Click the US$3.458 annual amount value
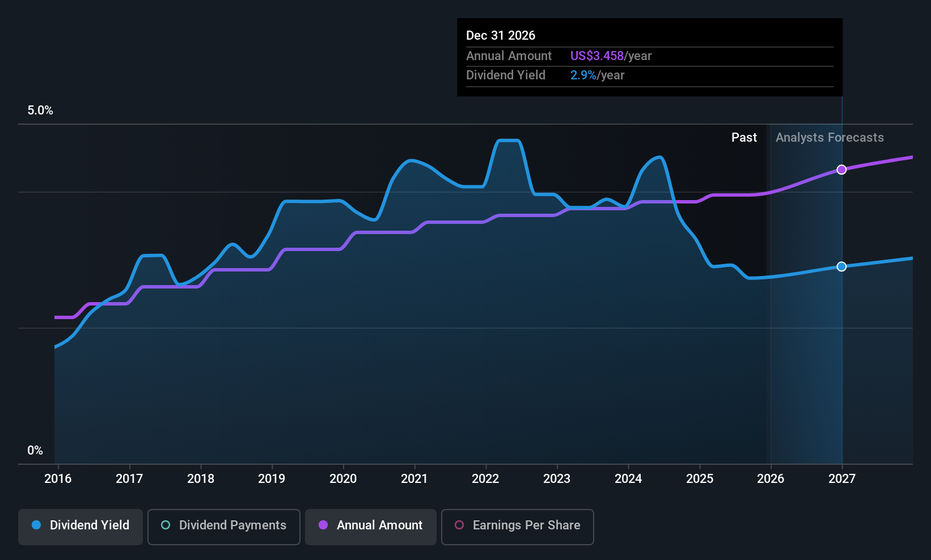The width and height of the screenshot is (931, 560). tap(597, 56)
